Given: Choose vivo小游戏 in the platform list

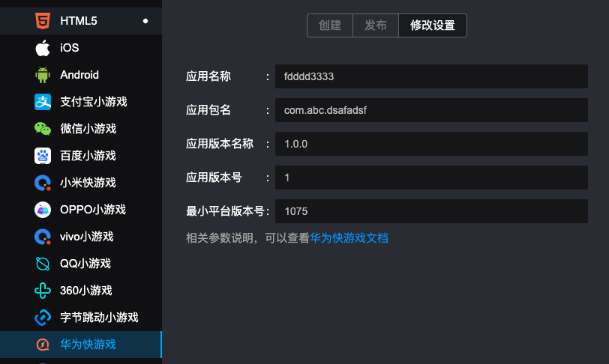Looking at the screenshot, I should (86, 237).
